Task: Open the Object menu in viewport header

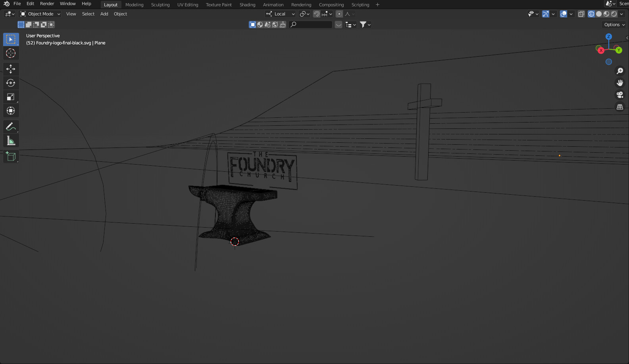Action: 120,14
